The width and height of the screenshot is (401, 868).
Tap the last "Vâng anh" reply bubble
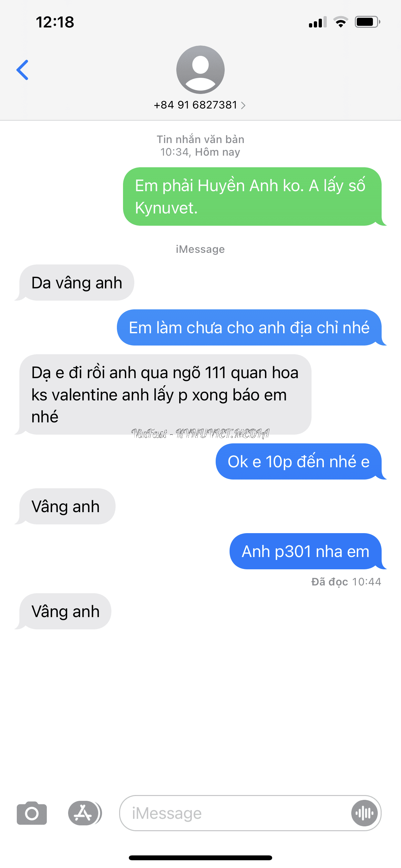[x=63, y=611]
